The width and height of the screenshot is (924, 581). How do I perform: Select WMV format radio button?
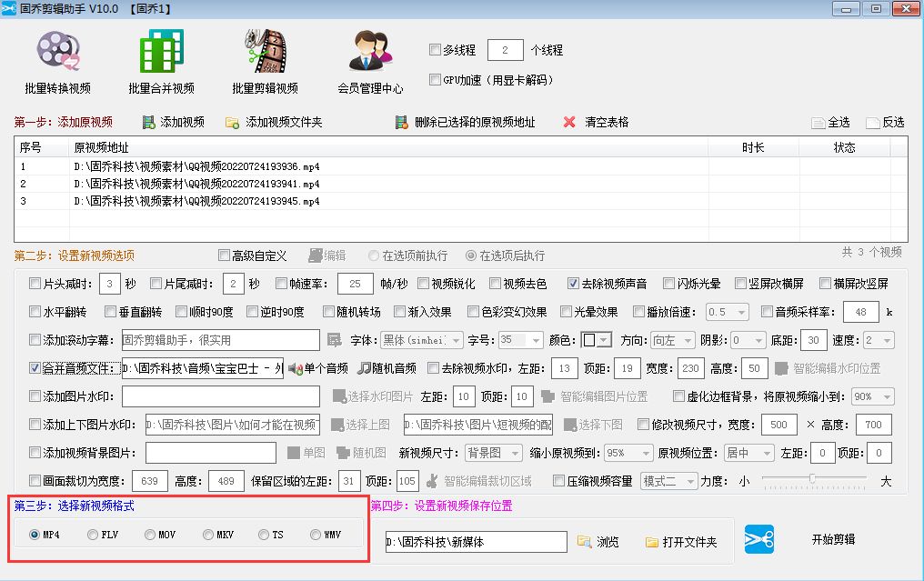316,535
